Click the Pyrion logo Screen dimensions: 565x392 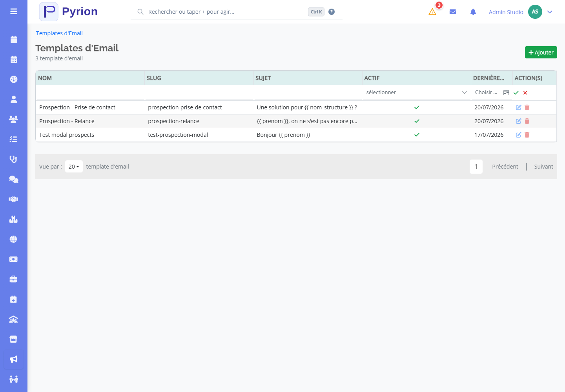[x=69, y=12]
